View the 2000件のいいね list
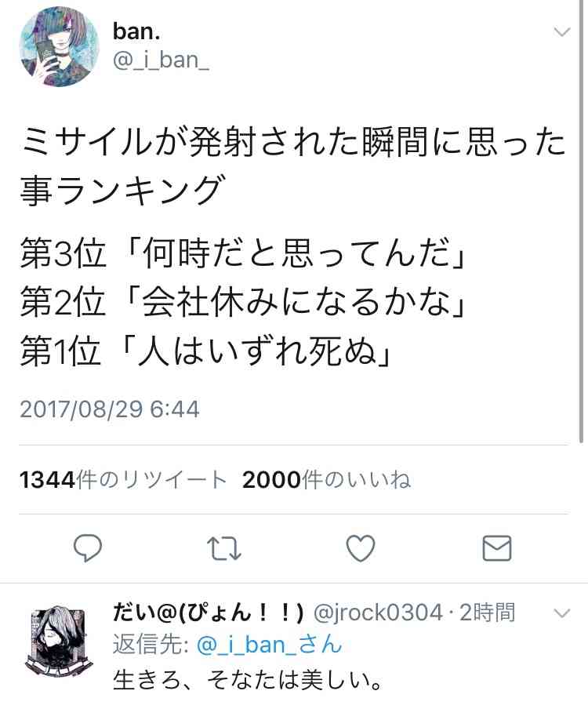 326,480
